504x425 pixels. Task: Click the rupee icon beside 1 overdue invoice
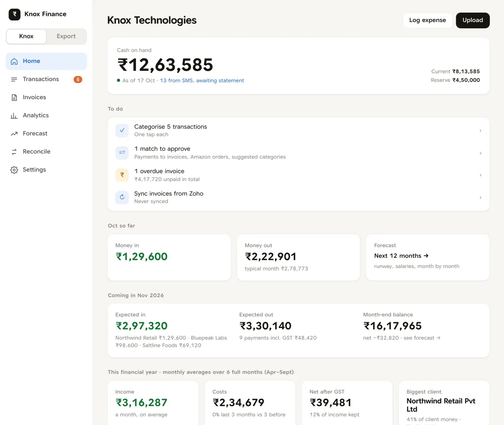(122, 175)
